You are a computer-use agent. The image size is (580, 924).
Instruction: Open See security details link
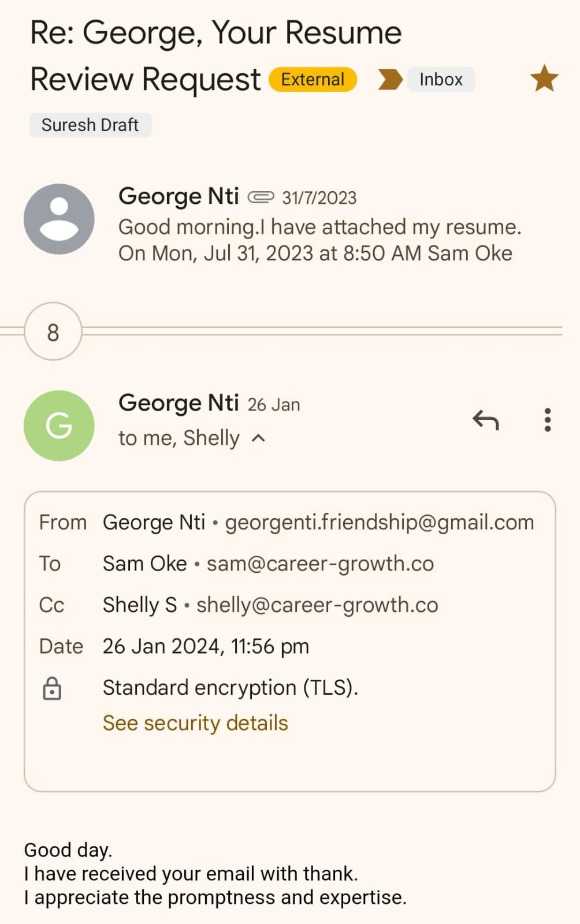point(195,723)
